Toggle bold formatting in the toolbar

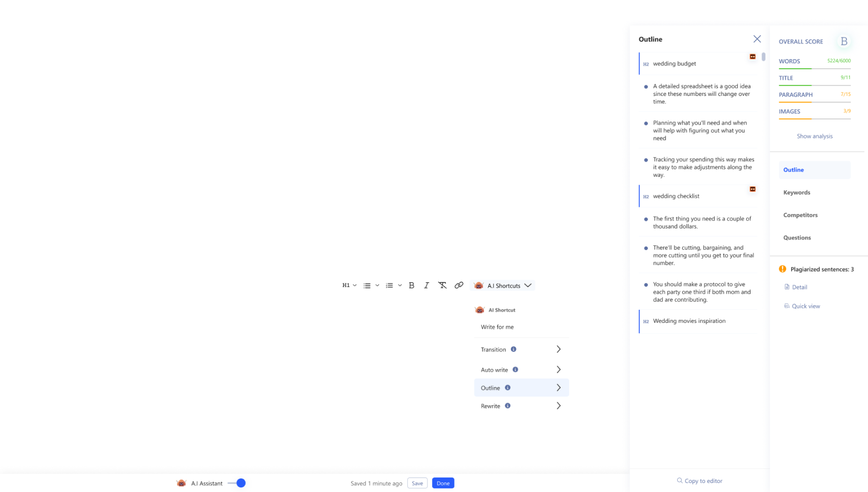coord(411,285)
